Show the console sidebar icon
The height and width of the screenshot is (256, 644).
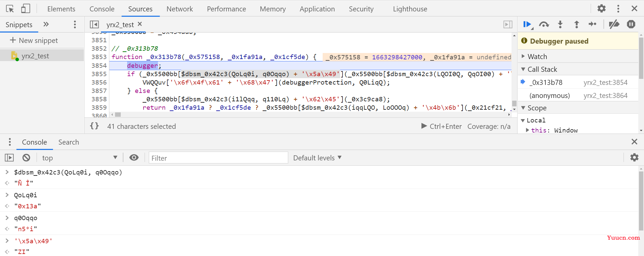click(x=9, y=158)
